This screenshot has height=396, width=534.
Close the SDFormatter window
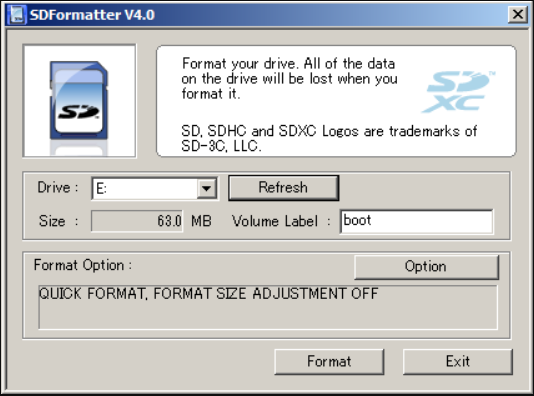(518, 15)
